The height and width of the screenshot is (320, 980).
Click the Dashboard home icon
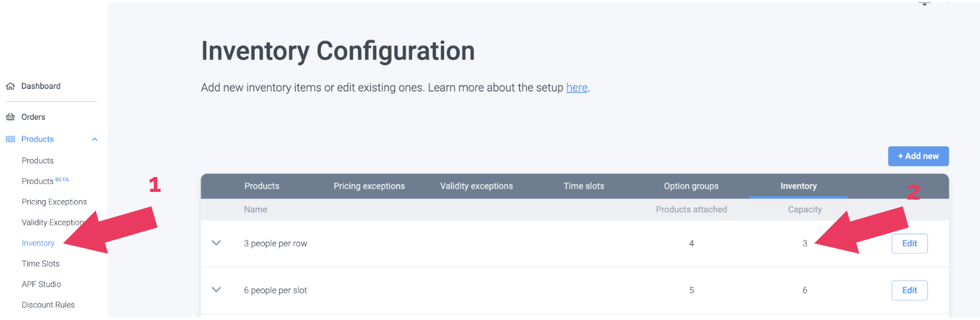point(10,86)
